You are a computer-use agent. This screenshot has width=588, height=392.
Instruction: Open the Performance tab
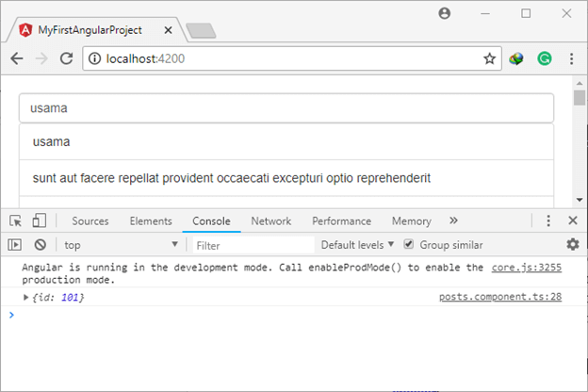tap(342, 220)
